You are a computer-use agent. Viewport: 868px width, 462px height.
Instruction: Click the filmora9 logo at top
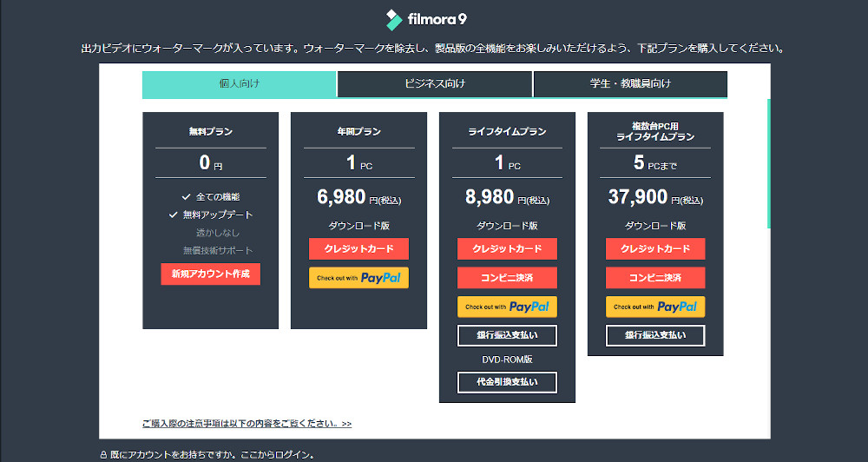coord(426,19)
